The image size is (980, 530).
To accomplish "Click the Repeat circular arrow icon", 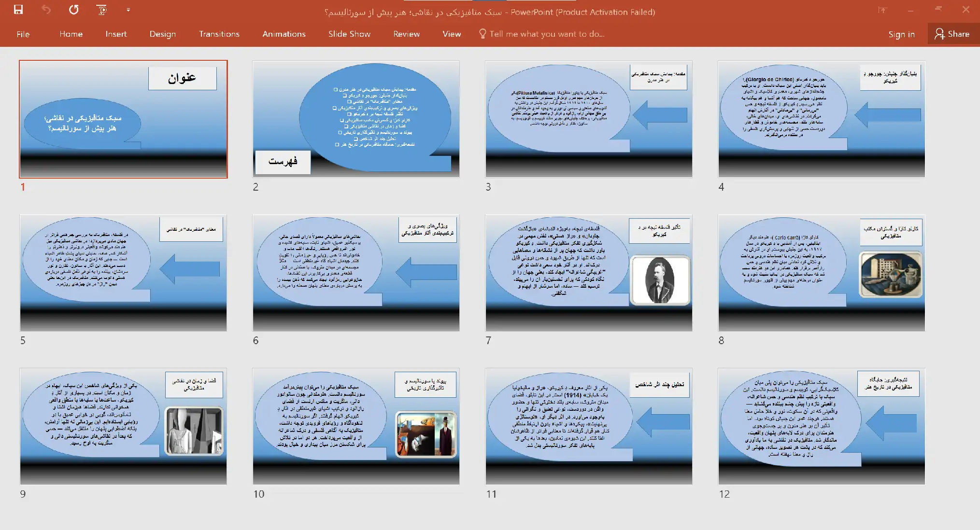I will point(74,10).
